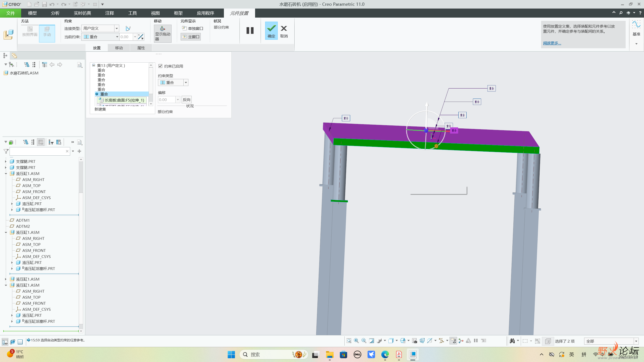
Task: Toggle the 单独窗口 component display
Action: pyautogui.click(x=192, y=28)
